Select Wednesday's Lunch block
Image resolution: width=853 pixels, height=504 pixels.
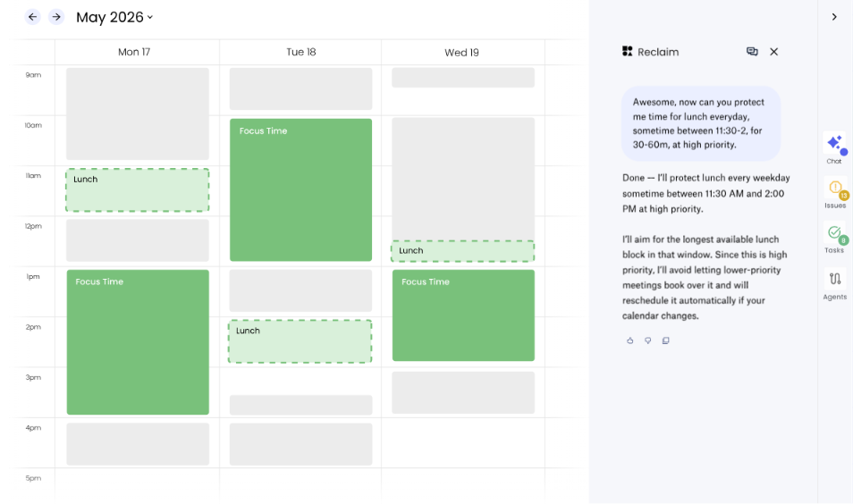462,251
